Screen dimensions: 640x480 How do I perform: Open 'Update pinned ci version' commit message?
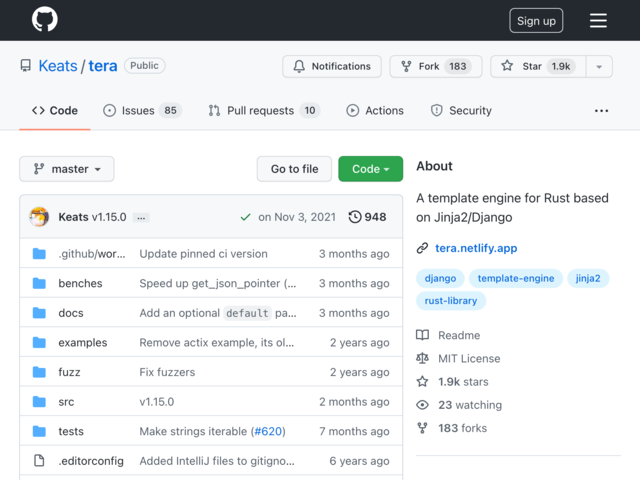pyautogui.click(x=203, y=254)
